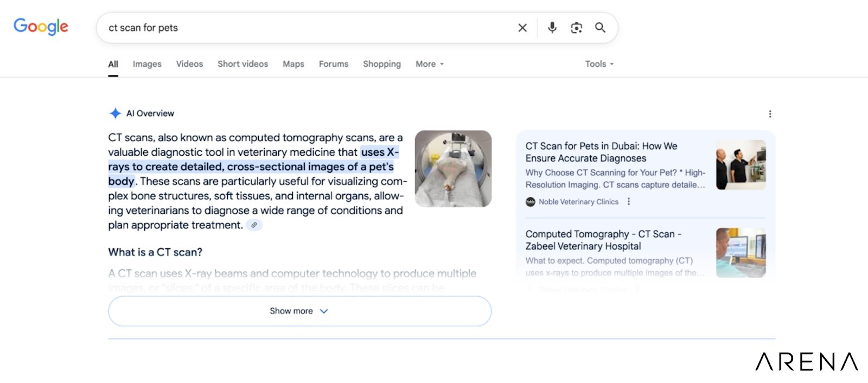Open Google Lens image search icon
The image size is (868, 383).
click(576, 28)
